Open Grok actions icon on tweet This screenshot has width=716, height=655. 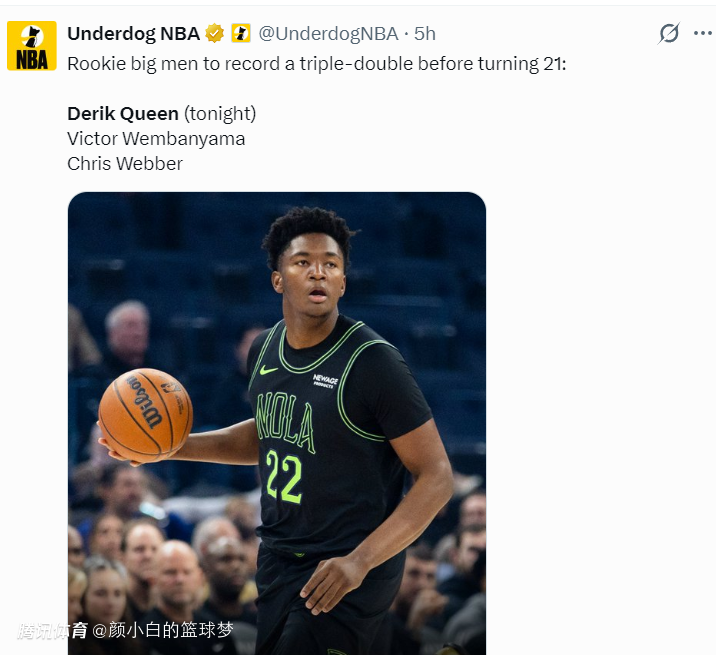pos(669,33)
